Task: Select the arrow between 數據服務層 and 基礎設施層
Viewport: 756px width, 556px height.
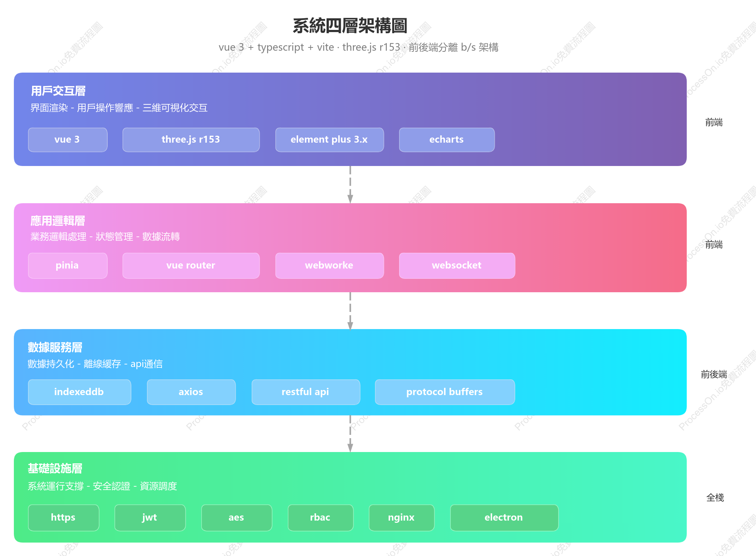Action: tap(350, 434)
